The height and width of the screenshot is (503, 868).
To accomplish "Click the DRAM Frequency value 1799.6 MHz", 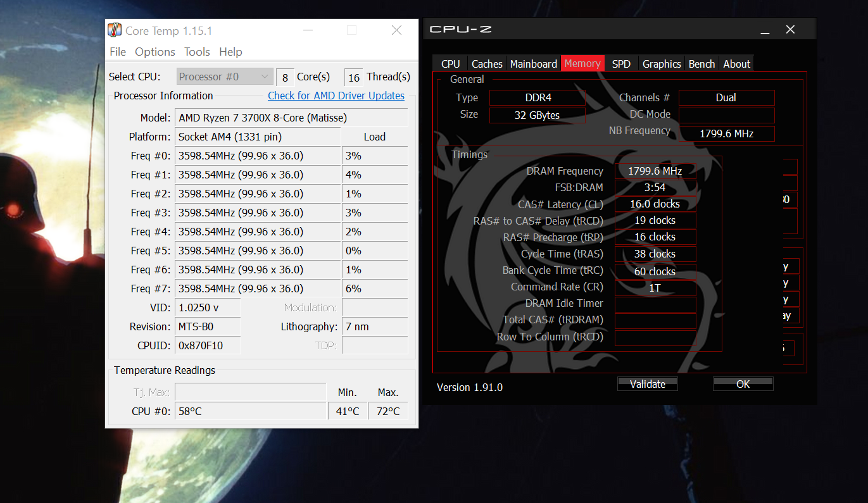I will coord(655,171).
